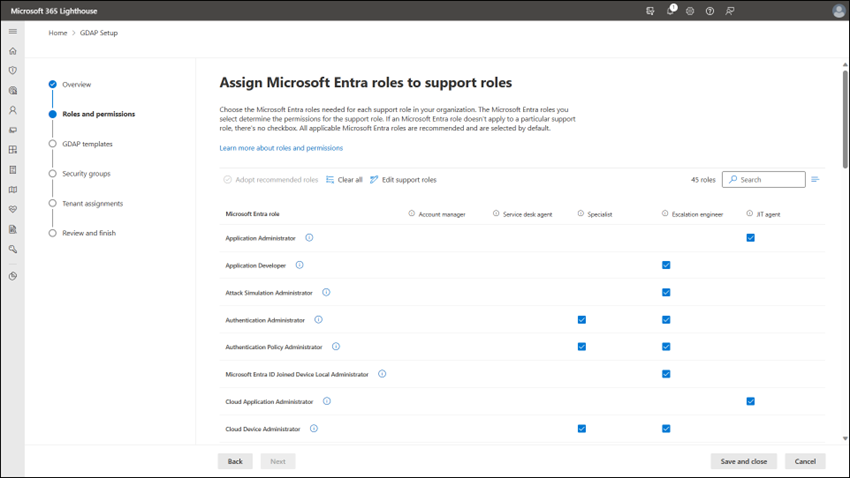Open the key permissions icon in sidebar
The width and height of the screenshot is (850, 478).
pyautogui.click(x=13, y=249)
